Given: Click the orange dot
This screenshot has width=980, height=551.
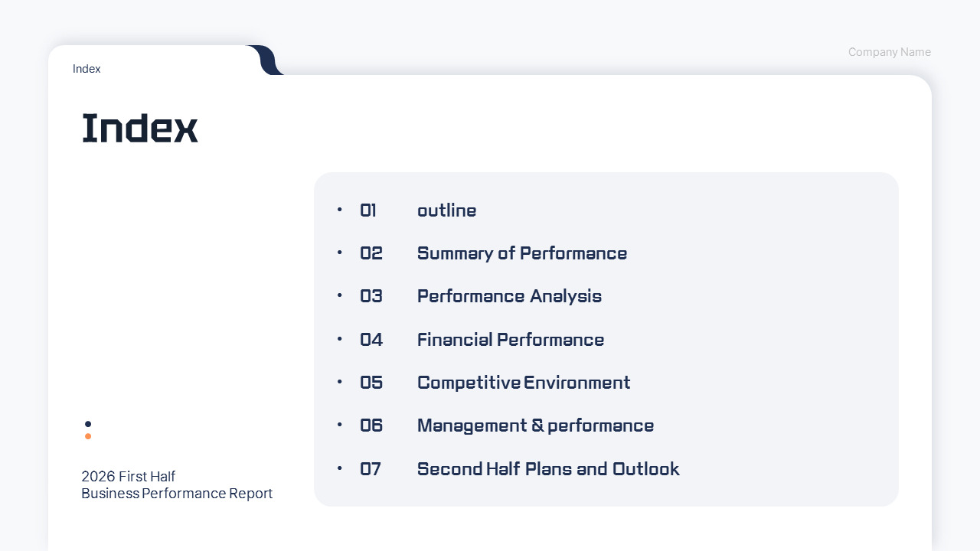Looking at the screenshot, I should (x=88, y=436).
